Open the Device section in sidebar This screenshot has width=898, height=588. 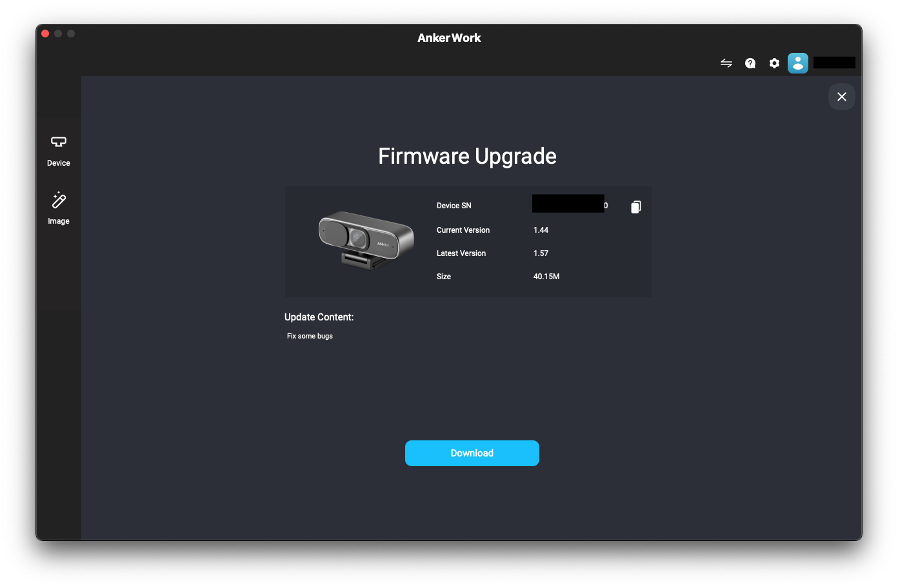coord(59,151)
